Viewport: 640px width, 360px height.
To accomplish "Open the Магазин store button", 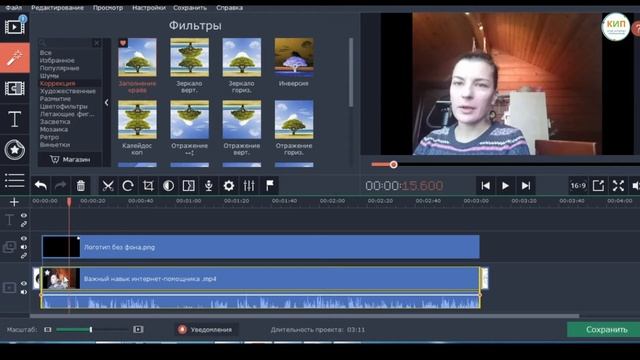I will [x=70, y=159].
